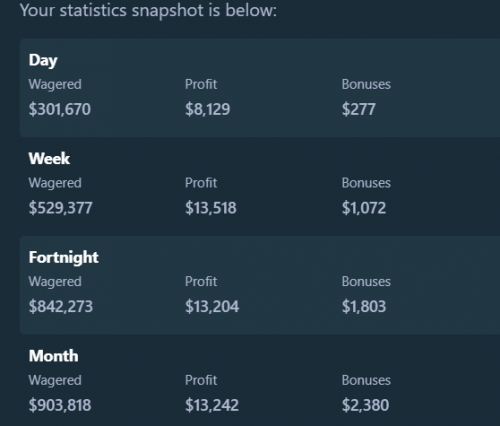Click the Week section heading
This screenshot has width=500, height=426.
(x=49, y=158)
